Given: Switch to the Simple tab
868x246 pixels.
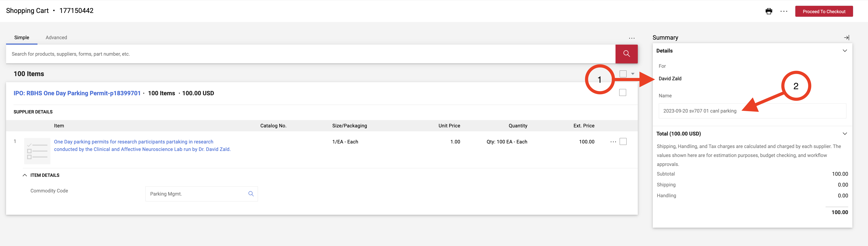Looking at the screenshot, I should tap(22, 38).
